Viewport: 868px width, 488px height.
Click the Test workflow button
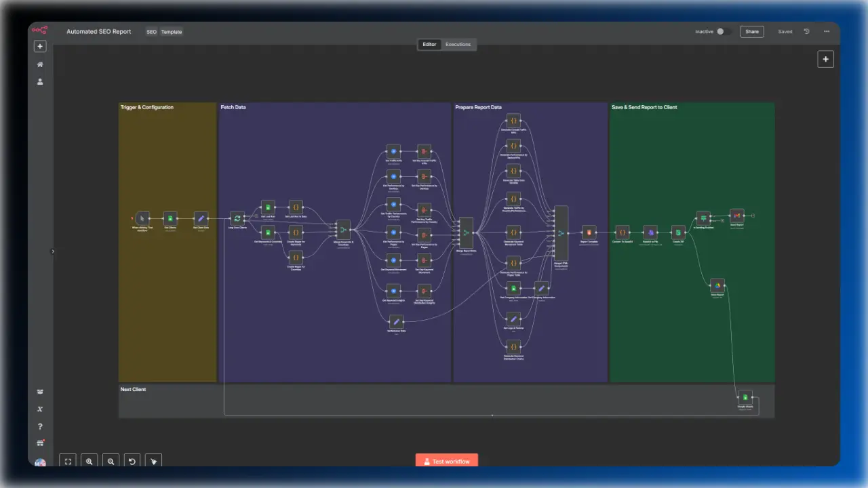tap(447, 461)
